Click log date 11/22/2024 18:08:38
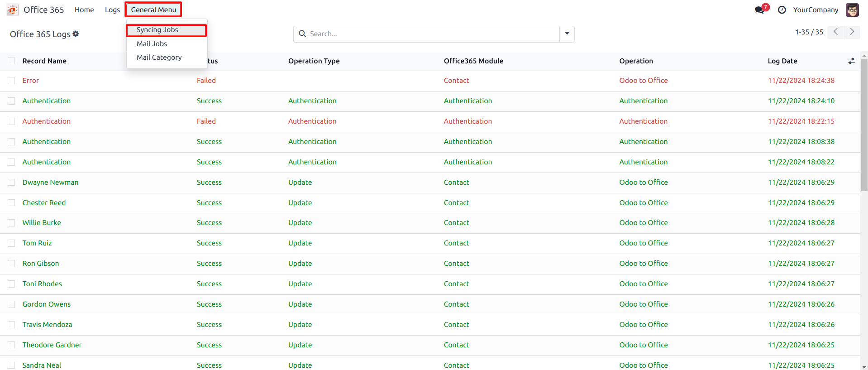 (x=801, y=142)
